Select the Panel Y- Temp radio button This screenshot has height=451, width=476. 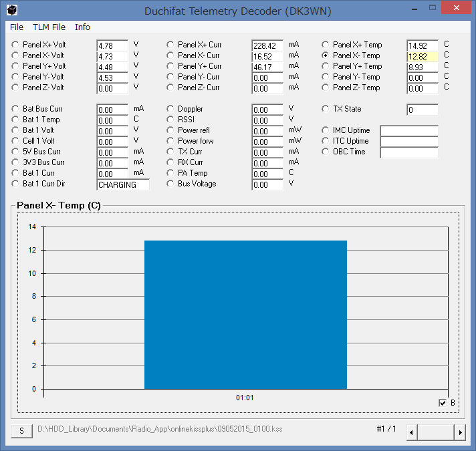[x=325, y=76]
